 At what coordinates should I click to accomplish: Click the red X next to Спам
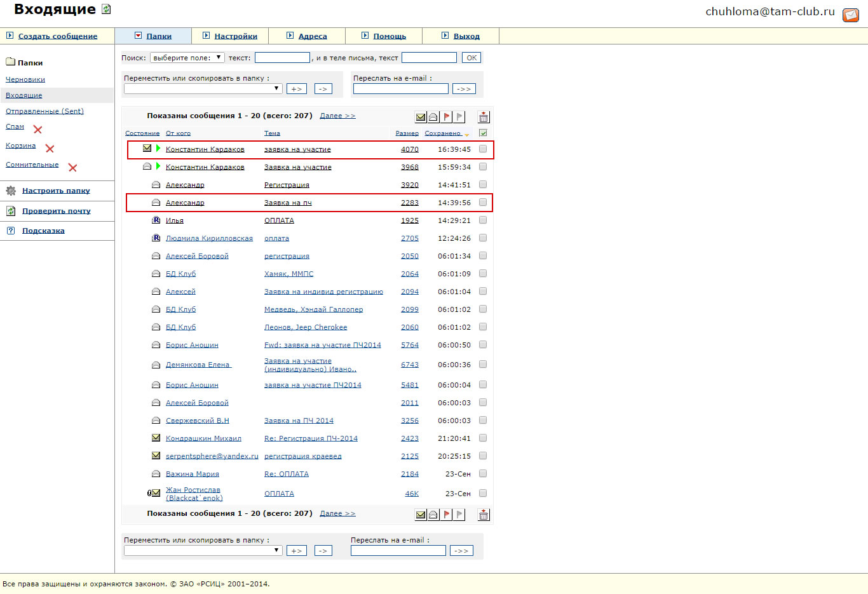point(37,130)
